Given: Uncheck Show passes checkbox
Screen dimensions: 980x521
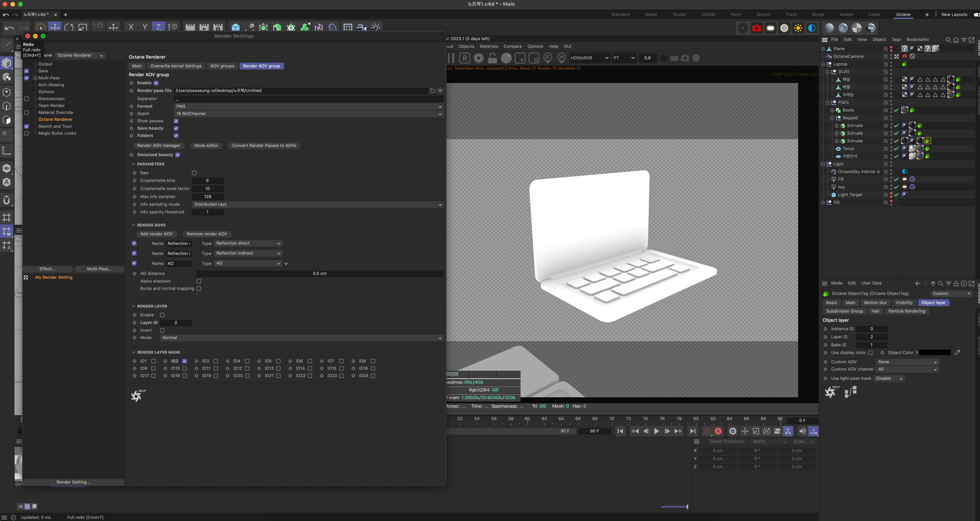Looking at the screenshot, I should pos(176,121).
